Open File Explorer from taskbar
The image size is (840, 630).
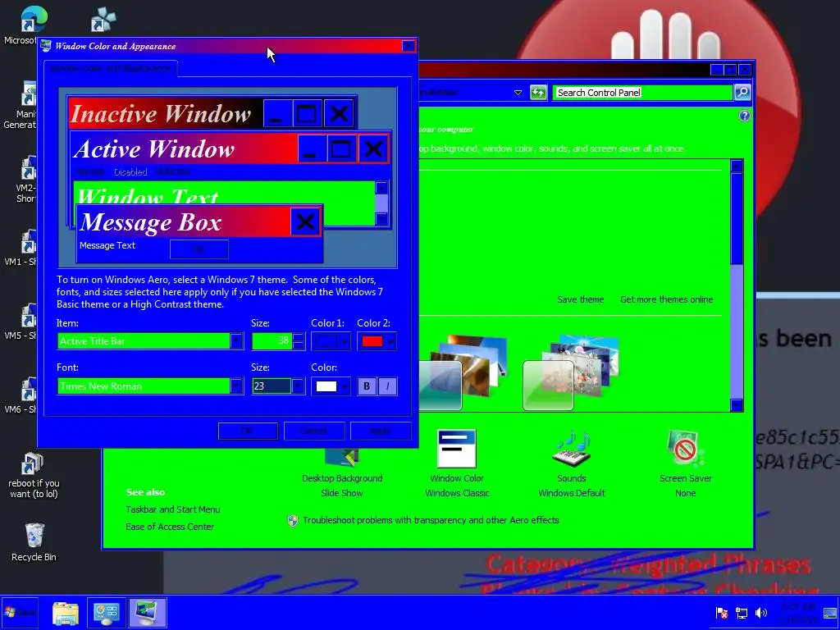point(66,612)
